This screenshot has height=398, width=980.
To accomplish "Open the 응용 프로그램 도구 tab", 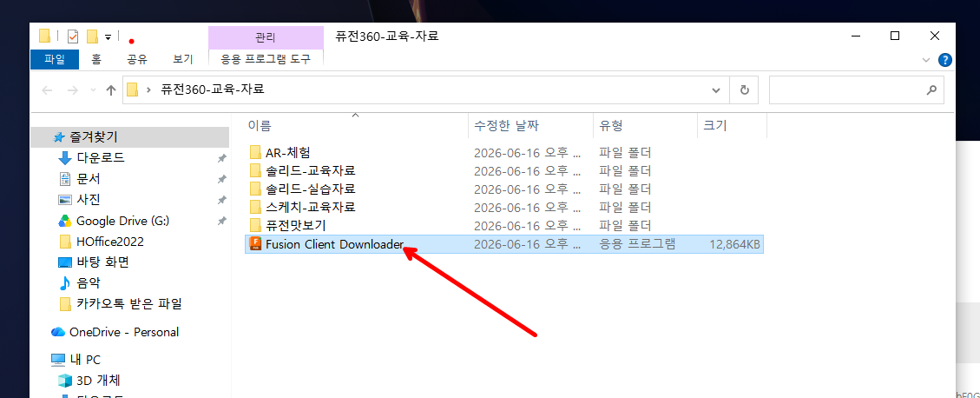I will (266, 59).
